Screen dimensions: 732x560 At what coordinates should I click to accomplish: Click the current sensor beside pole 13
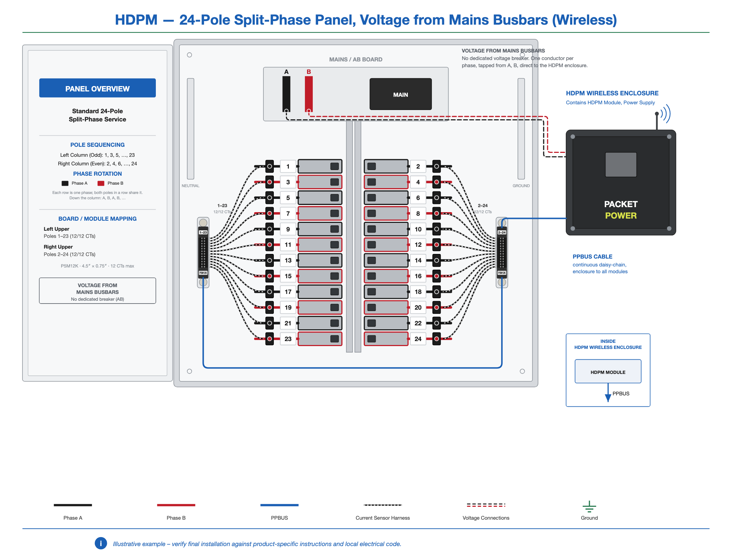(x=269, y=260)
